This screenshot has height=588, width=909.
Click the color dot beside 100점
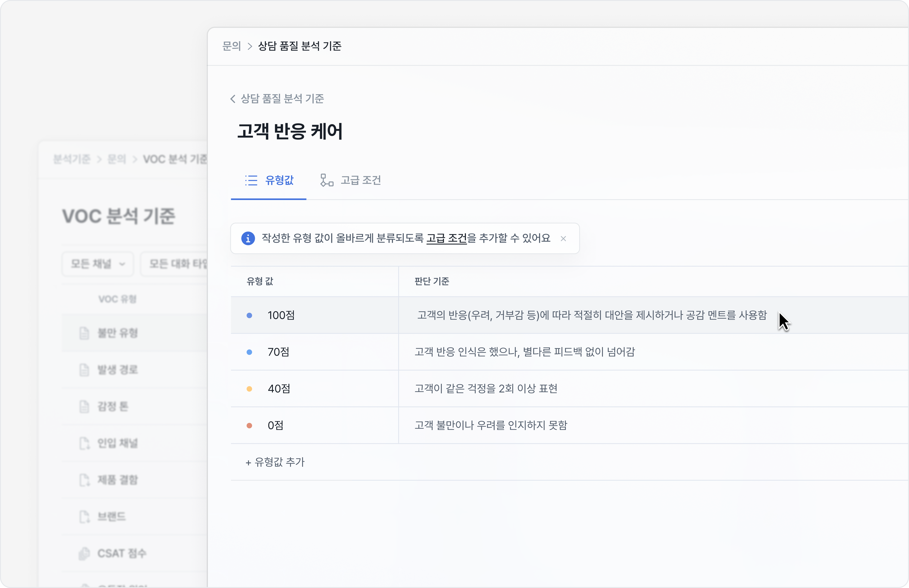tap(249, 315)
